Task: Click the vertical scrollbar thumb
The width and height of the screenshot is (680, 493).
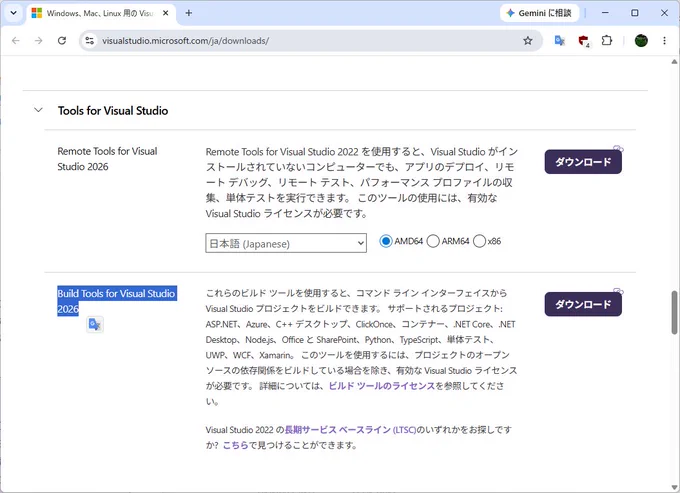Action: click(x=674, y=312)
